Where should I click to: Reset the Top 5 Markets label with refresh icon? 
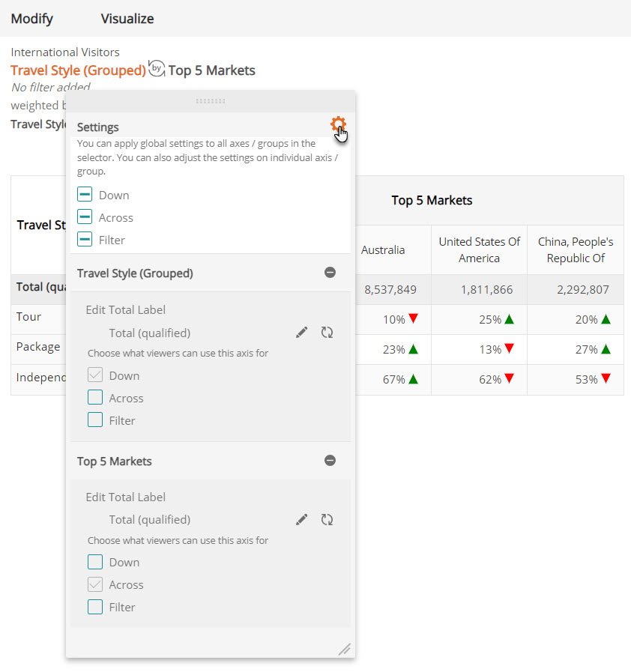[327, 519]
